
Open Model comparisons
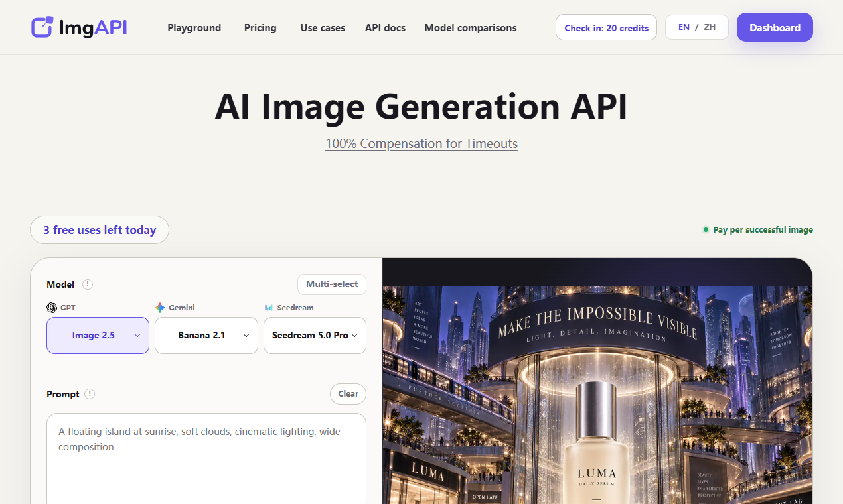[x=471, y=28]
